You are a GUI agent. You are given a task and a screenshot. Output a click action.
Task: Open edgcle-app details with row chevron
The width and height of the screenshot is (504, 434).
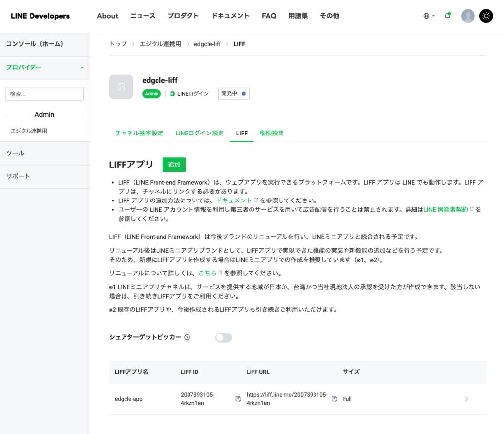[x=466, y=399]
